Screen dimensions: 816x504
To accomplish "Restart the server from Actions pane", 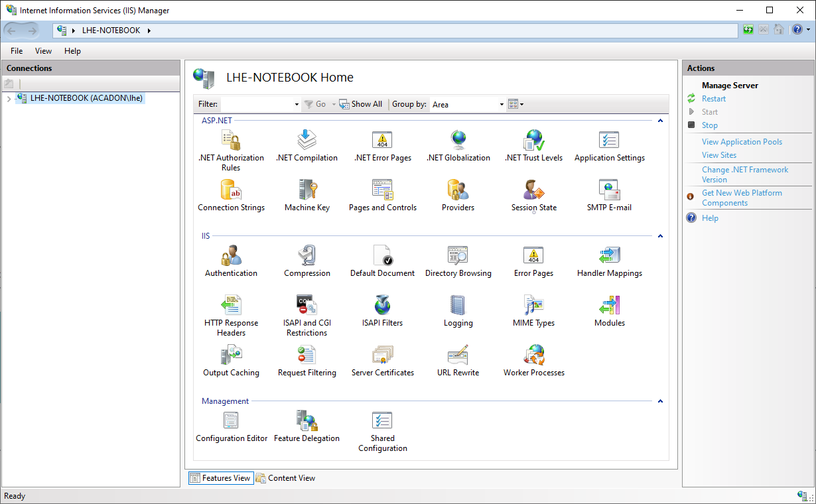I will [713, 98].
